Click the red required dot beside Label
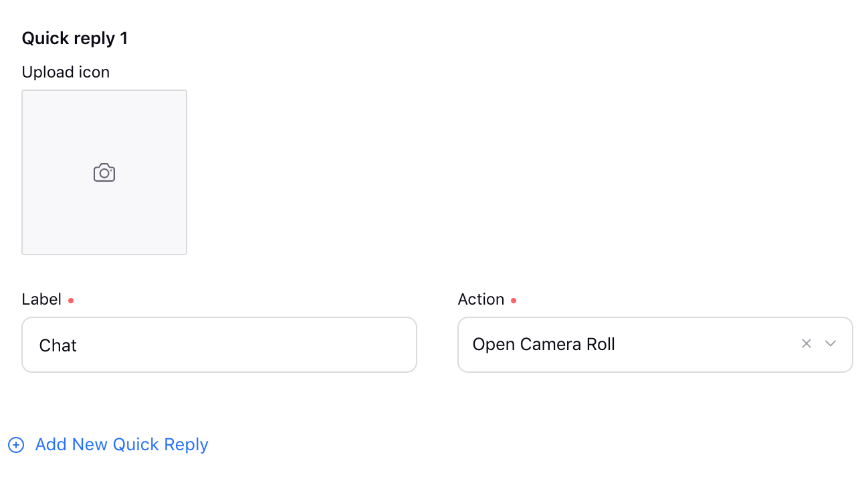The height and width of the screenshot is (481, 868). click(71, 301)
